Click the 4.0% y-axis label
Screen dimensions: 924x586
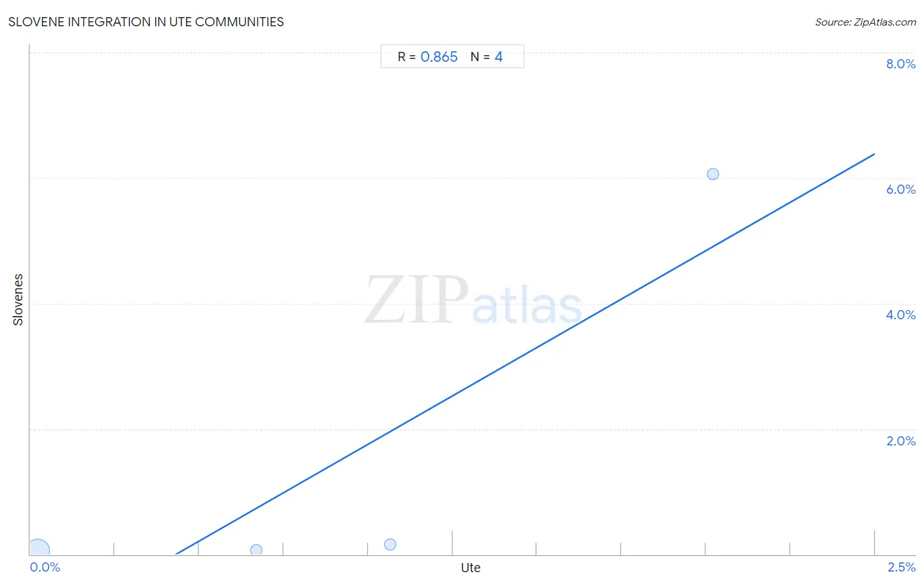[x=900, y=315]
